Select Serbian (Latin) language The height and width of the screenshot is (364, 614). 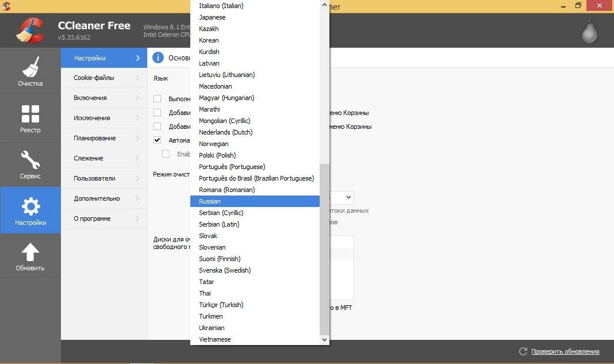pos(255,224)
